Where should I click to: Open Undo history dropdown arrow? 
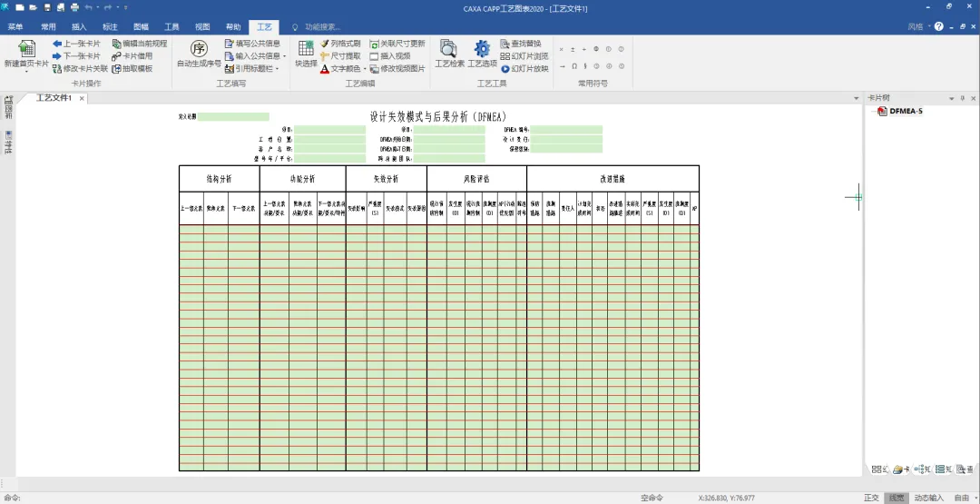[97, 7]
